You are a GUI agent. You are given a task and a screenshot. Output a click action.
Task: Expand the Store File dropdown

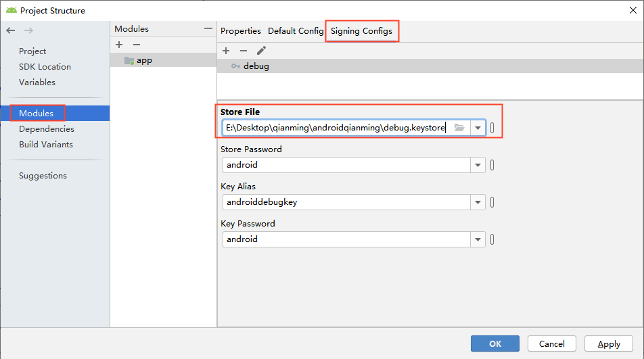tap(478, 128)
